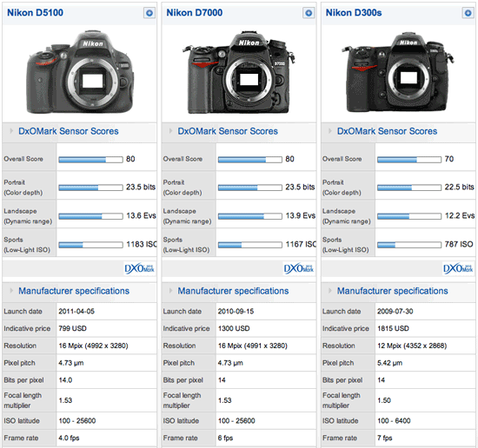478x448 pixels.
Task: Click the plus icon beside Nikon D300s
Action: coord(468,13)
